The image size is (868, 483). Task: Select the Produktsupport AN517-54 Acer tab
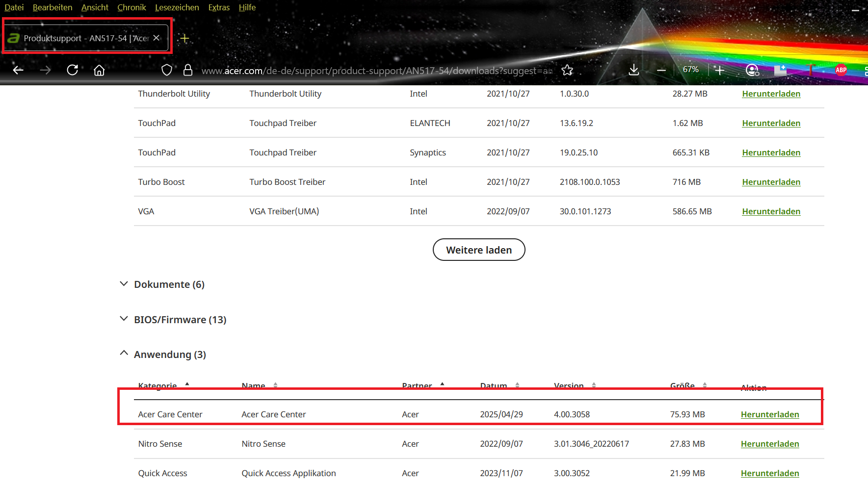pyautogui.click(x=87, y=38)
